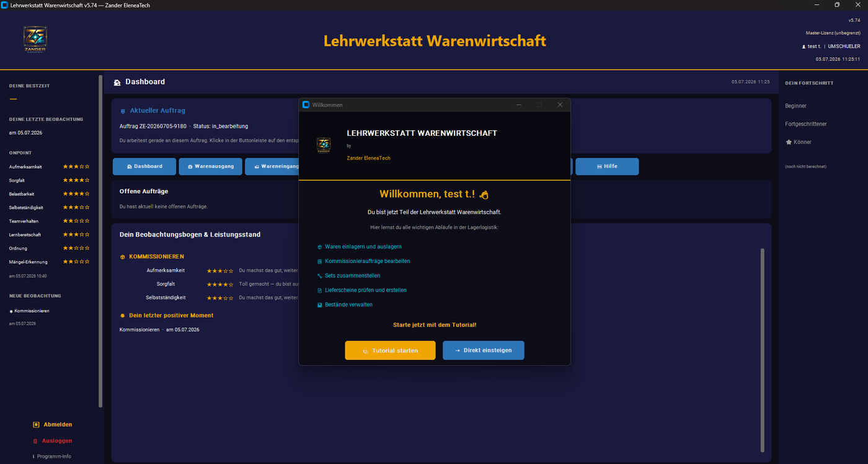Click the icon next to Aktueller Auftrag
Viewport: 868px width, 464px height.
(x=123, y=111)
